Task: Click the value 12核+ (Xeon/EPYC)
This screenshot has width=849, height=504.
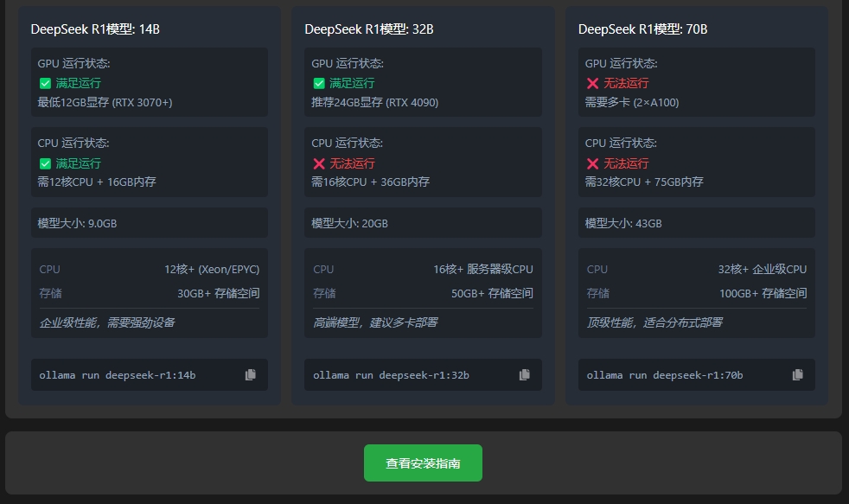Action: coord(213,270)
